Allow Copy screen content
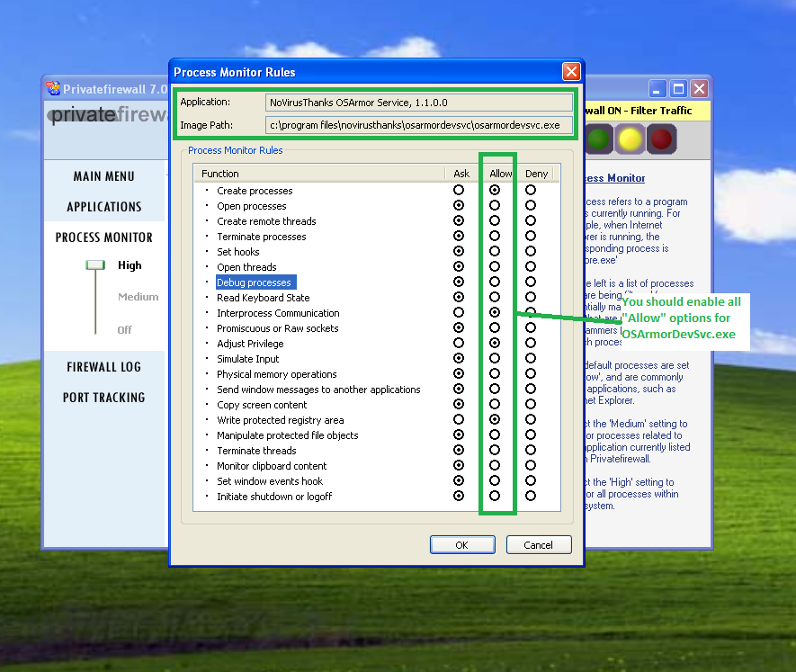This screenshot has width=796, height=672. tap(495, 404)
